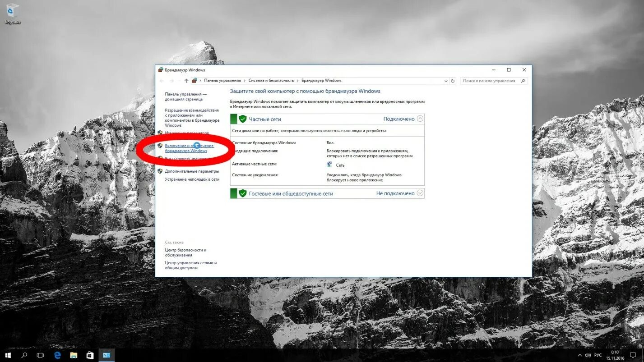Viewport: 644px width, 362px height.
Task: Select the Брандмауэр Windows breadcrumb
Action: [321, 81]
